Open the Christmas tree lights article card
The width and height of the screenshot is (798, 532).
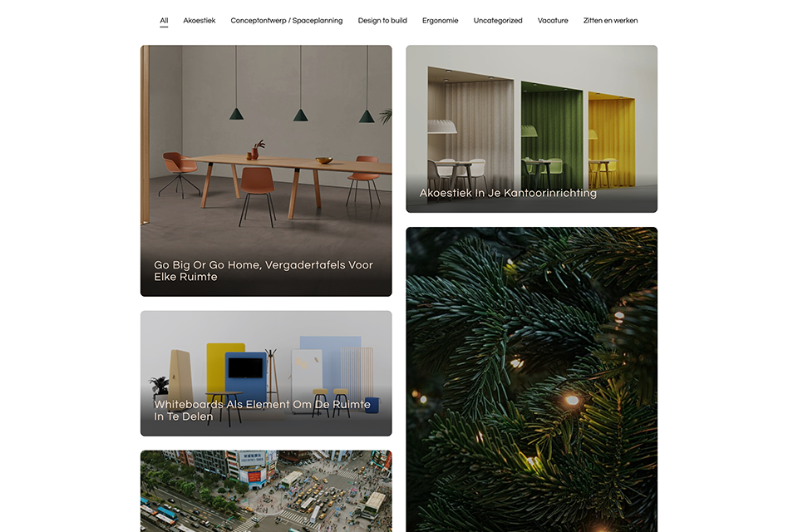tap(531, 379)
